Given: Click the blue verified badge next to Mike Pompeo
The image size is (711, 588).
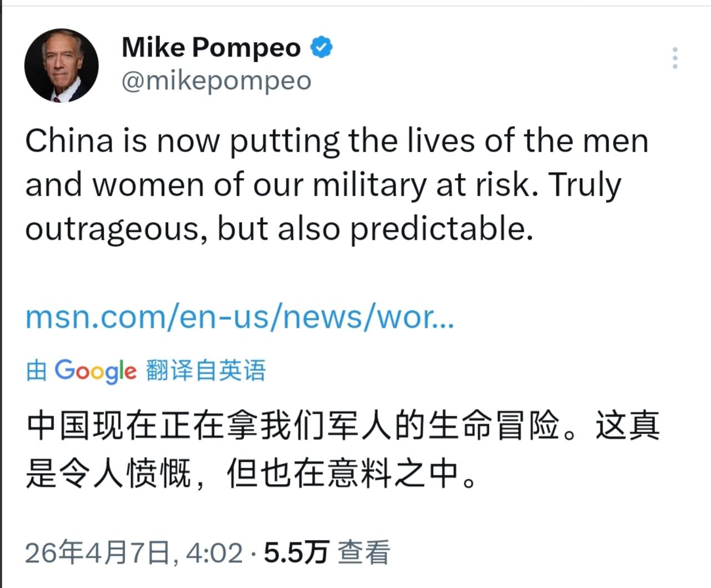Looking at the screenshot, I should pyautogui.click(x=321, y=47).
